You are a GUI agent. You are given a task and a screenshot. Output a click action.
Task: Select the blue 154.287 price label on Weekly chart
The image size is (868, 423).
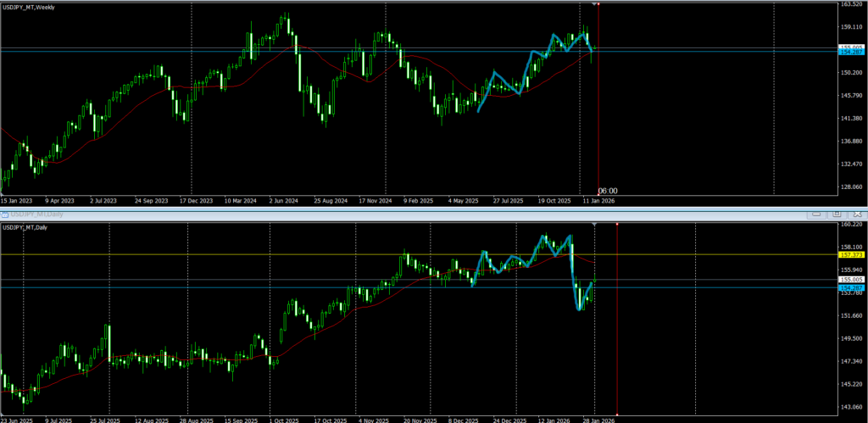(850, 53)
